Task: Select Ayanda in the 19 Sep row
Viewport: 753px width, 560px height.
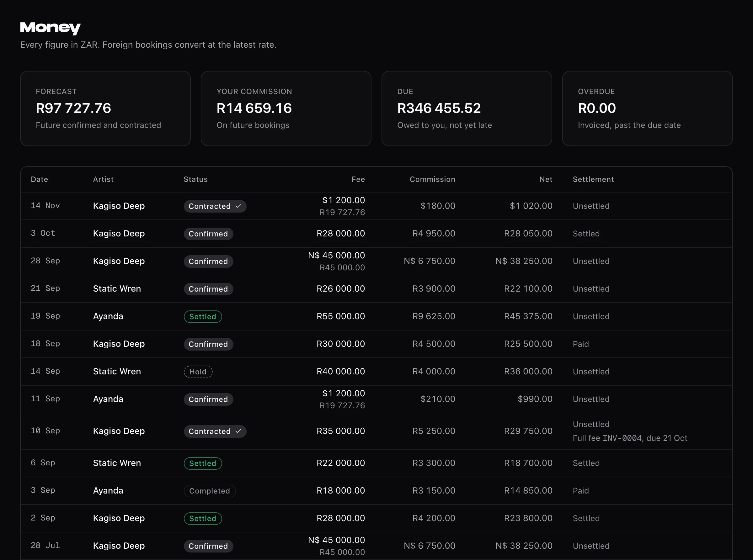Action: [x=108, y=316]
